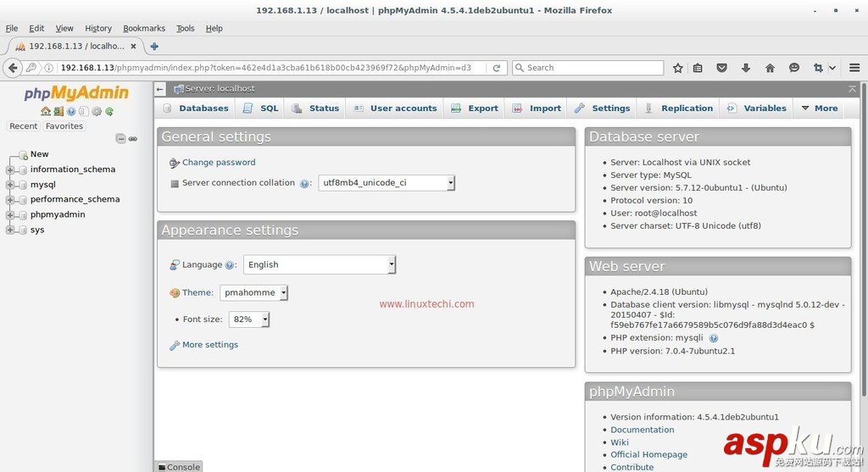Click the More settings link

(x=210, y=345)
